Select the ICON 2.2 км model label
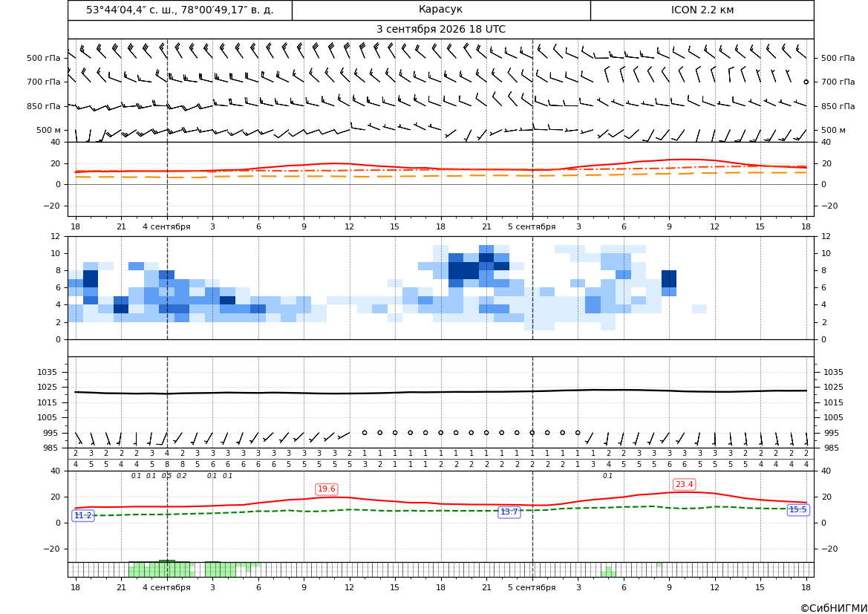This screenshot has width=868, height=614. 702,10
